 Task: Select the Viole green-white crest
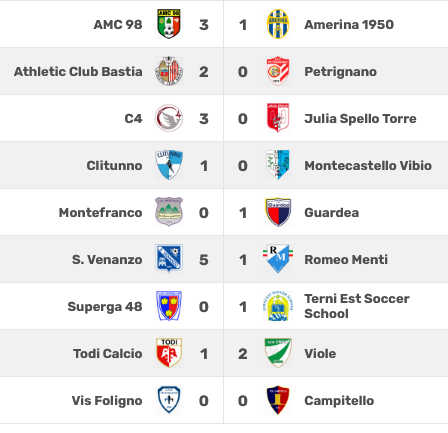[x=278, y=353]
